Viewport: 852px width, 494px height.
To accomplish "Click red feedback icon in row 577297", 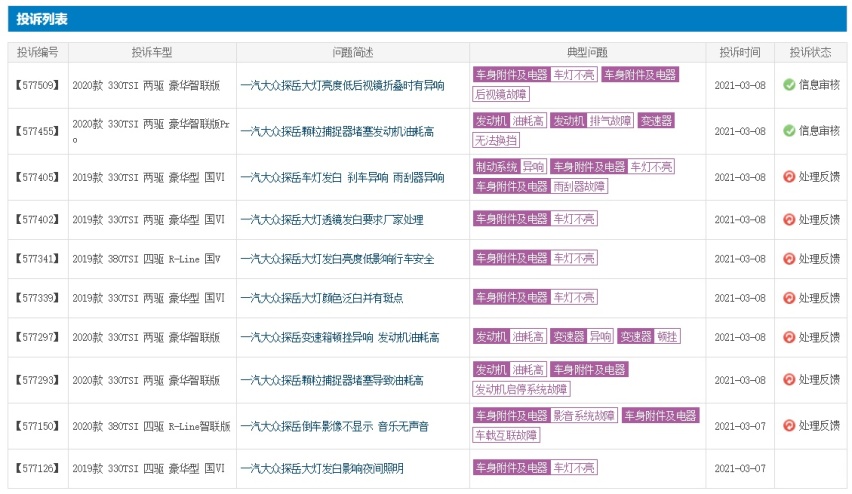I will click(789, 337).
